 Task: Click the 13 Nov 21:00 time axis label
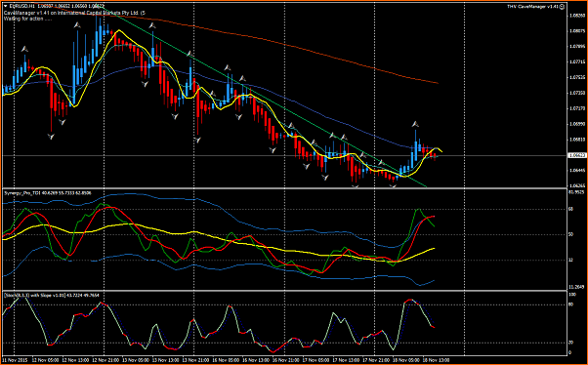[195, 360]
